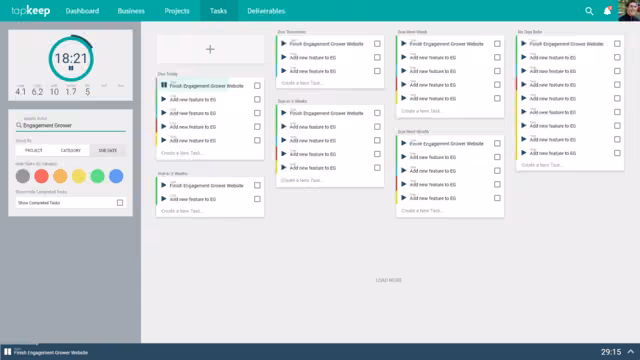The height and width of the screenshot is (360, 640).
Task: Start timer for Finish Engagement Grower Website in Due in 3 Weeks
Action: click(x=284, y=113)
